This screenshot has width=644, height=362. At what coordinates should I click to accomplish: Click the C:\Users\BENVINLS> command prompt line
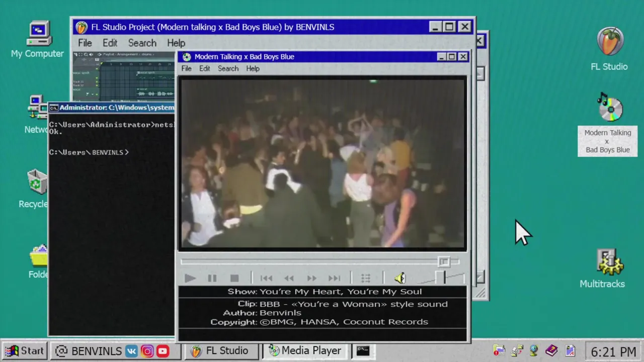89,152
